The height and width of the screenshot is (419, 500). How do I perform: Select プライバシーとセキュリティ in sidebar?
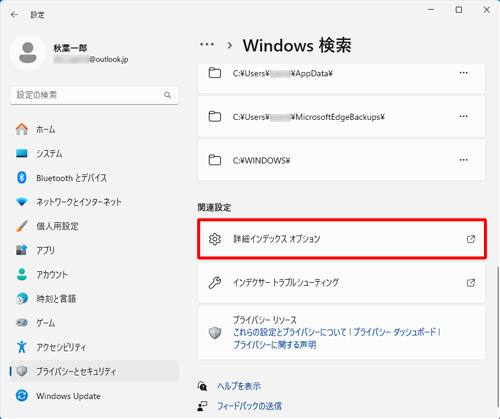click(x=94, y=371)
